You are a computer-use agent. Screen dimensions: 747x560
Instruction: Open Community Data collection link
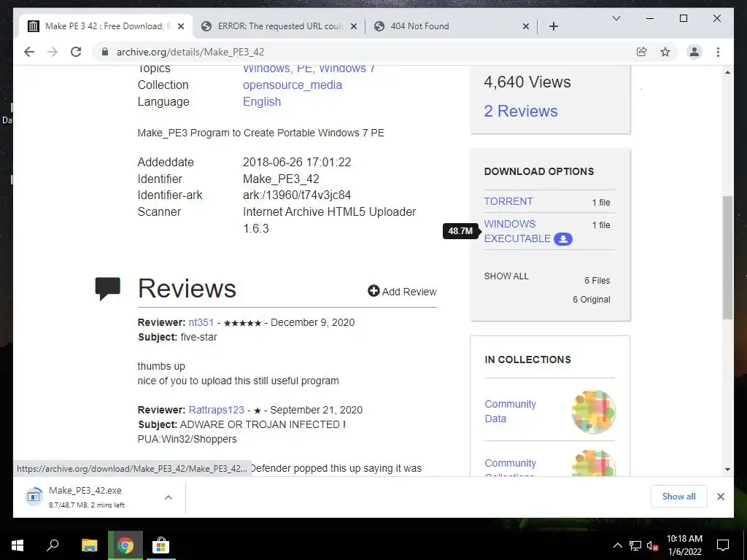(x=510, y=411)
